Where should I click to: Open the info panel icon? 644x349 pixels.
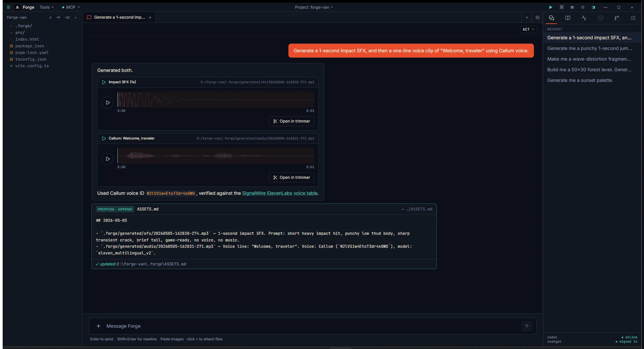(600, 18)
